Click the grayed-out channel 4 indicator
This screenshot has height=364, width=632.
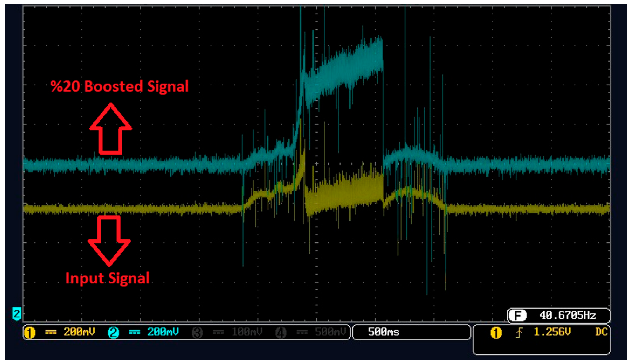(x=281, y=333)
